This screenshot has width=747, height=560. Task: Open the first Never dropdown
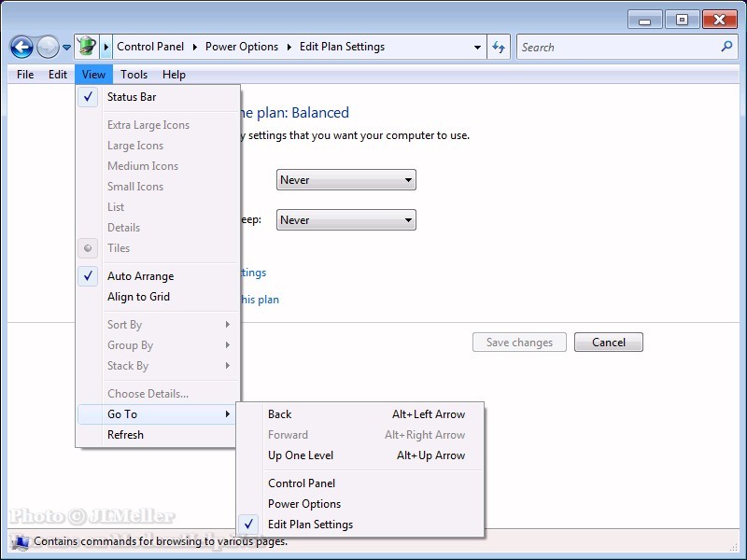346,180
